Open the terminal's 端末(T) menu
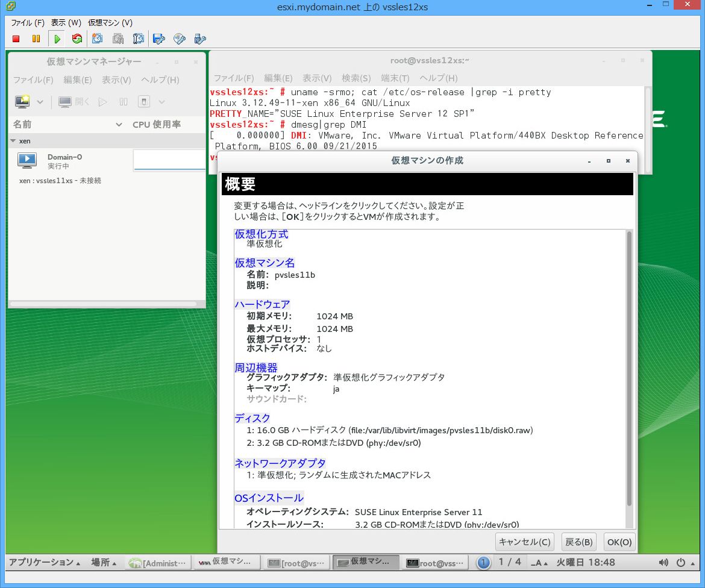705x588 pixels. click(x=395, y=78)
